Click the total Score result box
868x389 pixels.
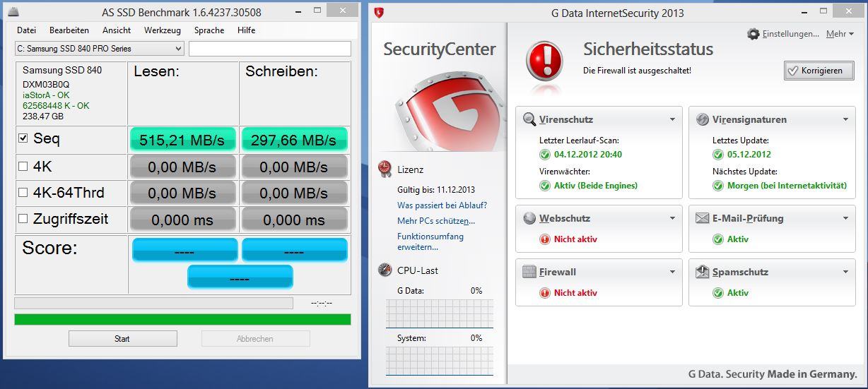[x=240, y=277]
